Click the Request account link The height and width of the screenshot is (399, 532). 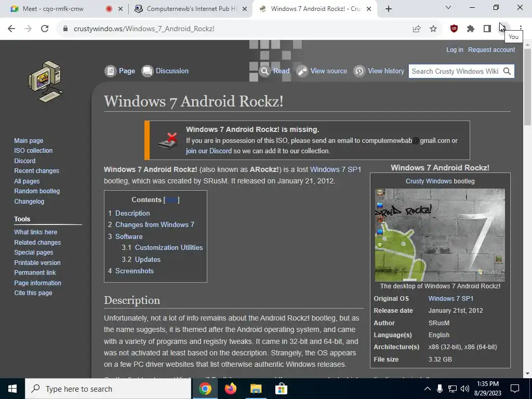click(491, 49)
